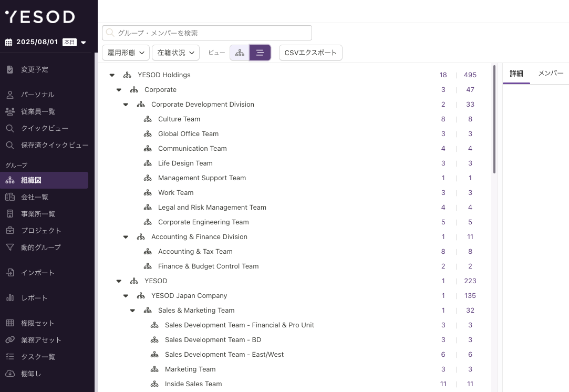
Task: Click the クイックビュー magnifier icon
Action: point(10,129)
